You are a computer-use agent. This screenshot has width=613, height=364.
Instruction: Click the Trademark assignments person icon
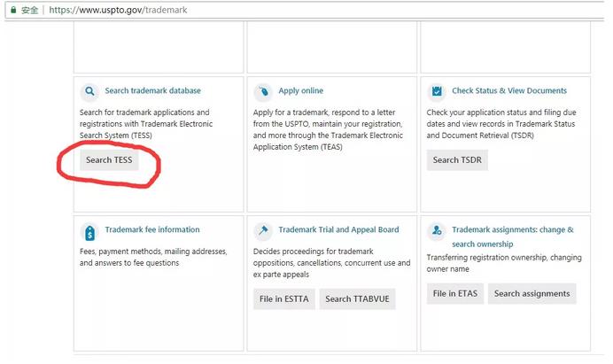coord(436,231)
